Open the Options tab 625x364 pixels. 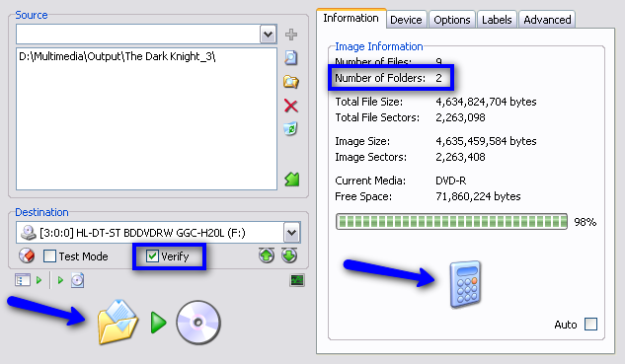[452, 20]
